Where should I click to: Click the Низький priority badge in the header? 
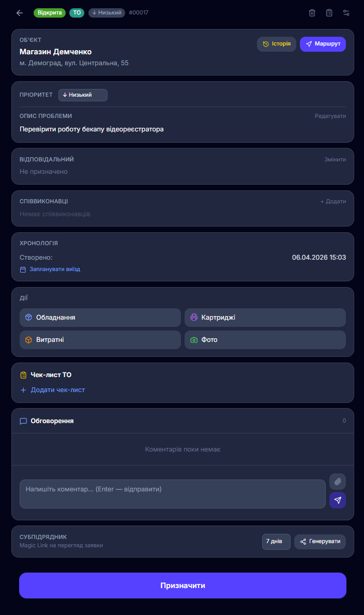(x=107, y=12)
